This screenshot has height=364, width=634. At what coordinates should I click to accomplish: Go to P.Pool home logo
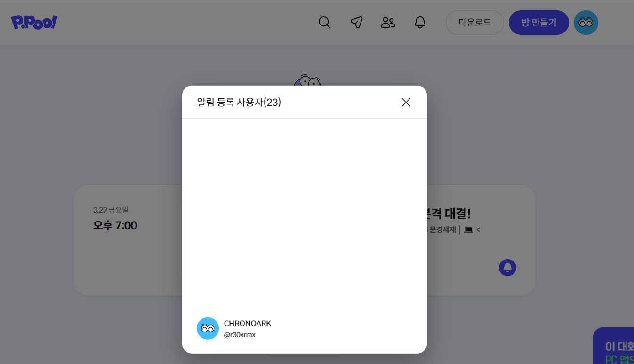pos(34,22)
